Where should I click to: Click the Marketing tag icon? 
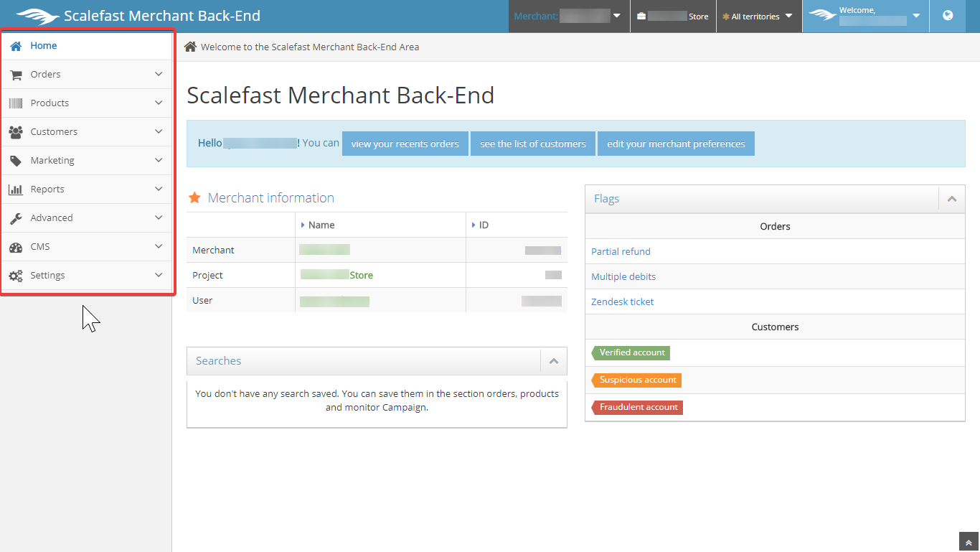pyautogui.click(x=16, y=161)
